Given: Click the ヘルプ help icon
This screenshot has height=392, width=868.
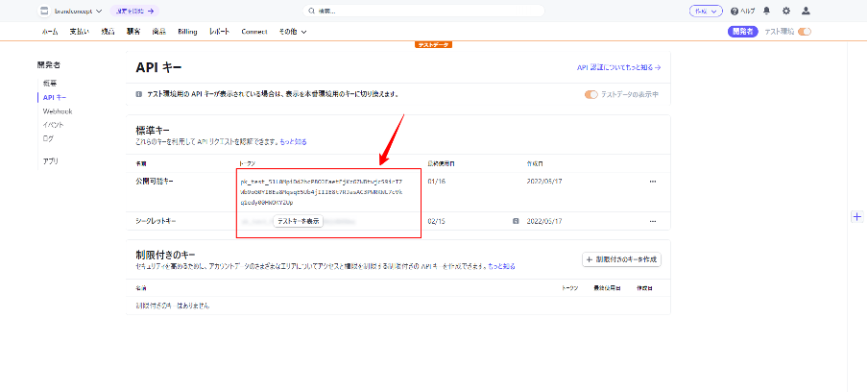Looking at the screenshot, I should pyautogui.click(x=742, y=11).
